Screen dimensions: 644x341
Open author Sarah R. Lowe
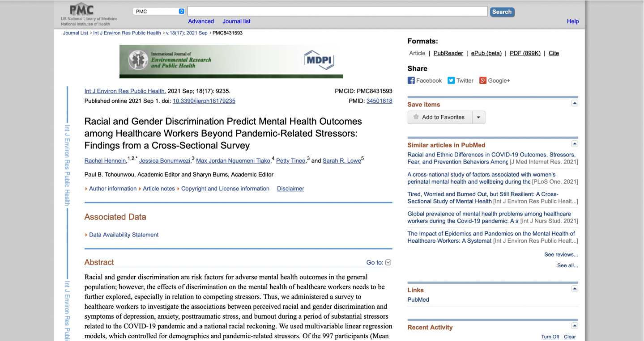tap(342, 161)
